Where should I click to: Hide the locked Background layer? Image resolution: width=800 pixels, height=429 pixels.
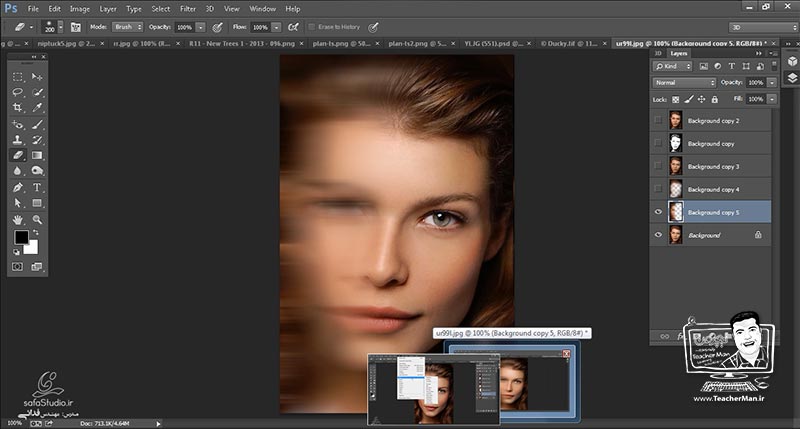click(658, 235)
